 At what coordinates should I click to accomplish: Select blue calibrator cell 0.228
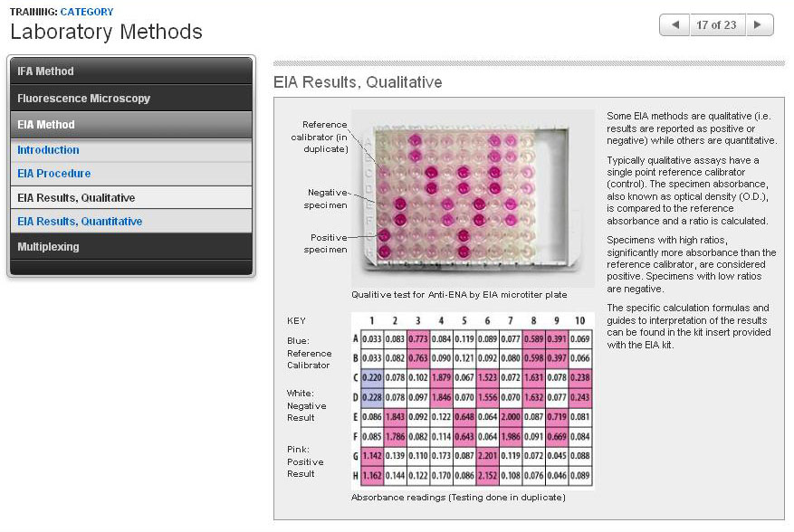point(372,395)
